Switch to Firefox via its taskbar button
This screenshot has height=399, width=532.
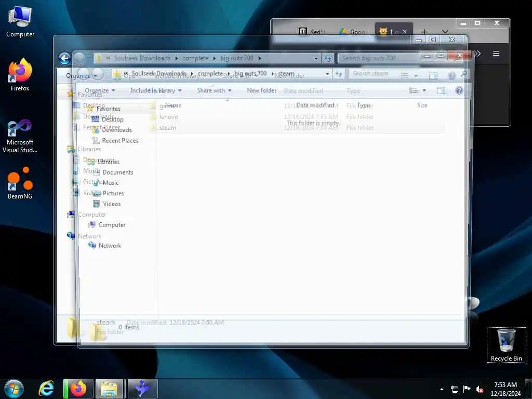79,389
